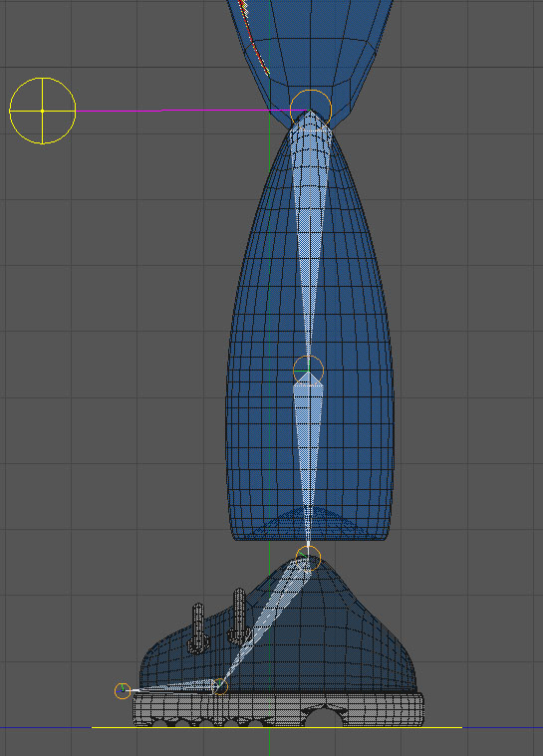
Task: Select the yellow crosshair circle target empty
Action: point(43,111)
